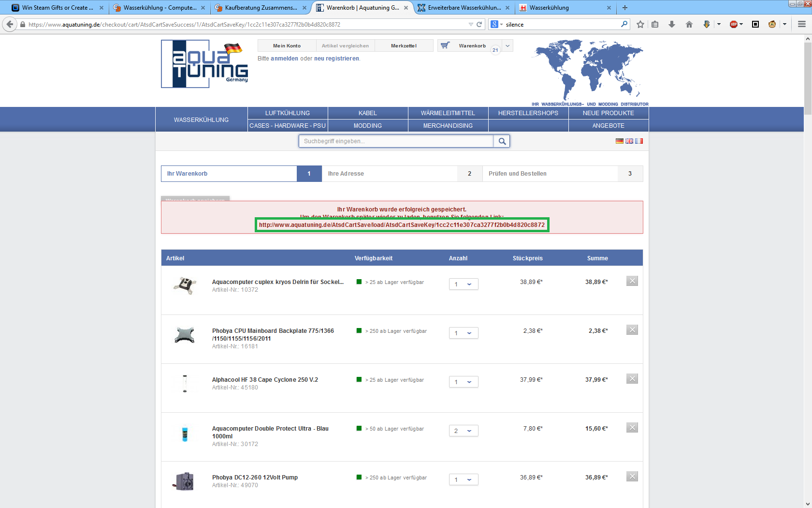Expand the Warenkorb dropdown arrow

click(x=507, y=46)
